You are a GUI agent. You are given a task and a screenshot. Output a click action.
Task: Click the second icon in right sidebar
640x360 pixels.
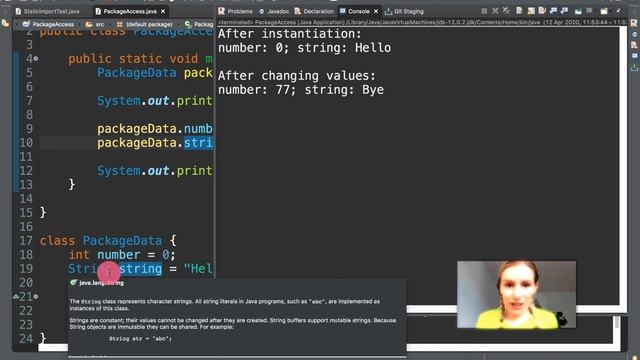tap(634, 34)
